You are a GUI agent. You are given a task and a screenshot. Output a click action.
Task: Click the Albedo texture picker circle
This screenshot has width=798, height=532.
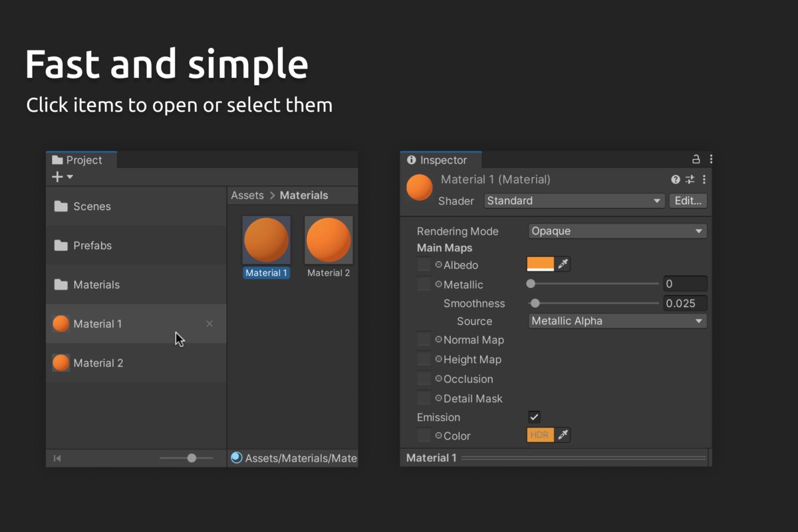coord(438,265)
